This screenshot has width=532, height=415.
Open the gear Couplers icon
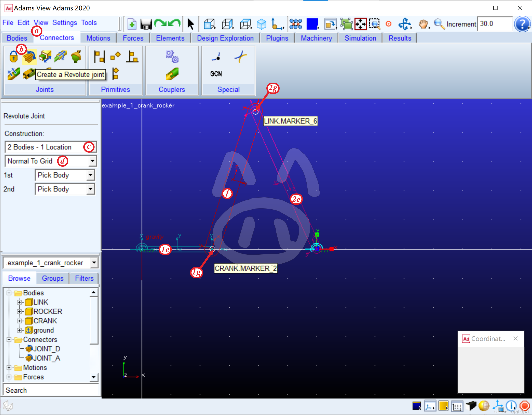pyautogui.click(x=172, y=56)
